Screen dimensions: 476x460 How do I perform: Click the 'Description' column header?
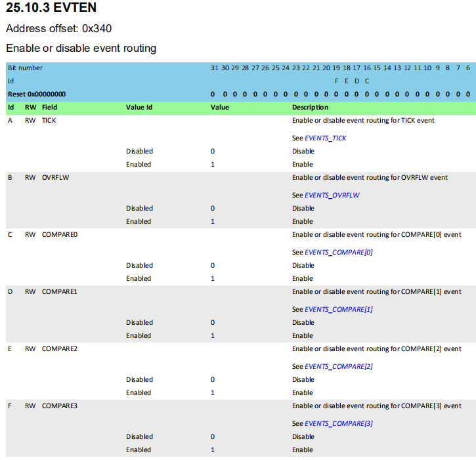point(310,108)
